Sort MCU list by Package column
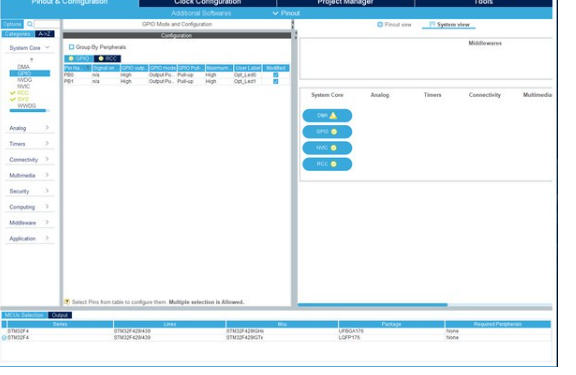 (x=391, y=324)
